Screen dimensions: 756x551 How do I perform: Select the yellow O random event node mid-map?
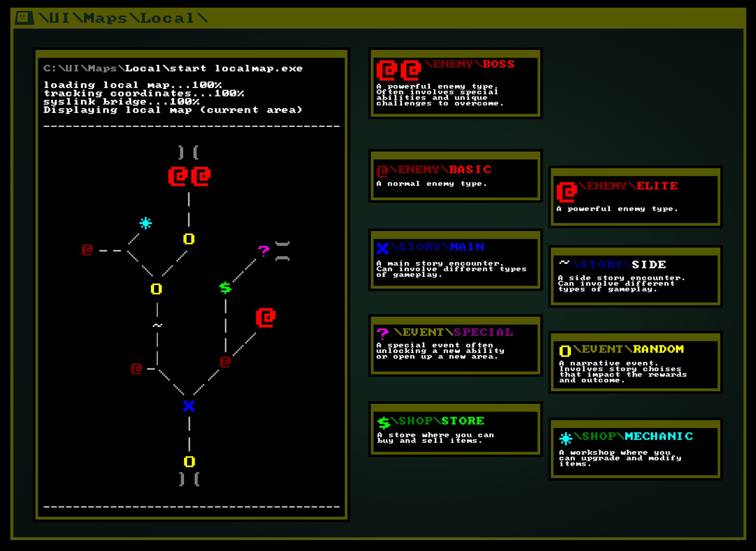[x=155, y=289]
